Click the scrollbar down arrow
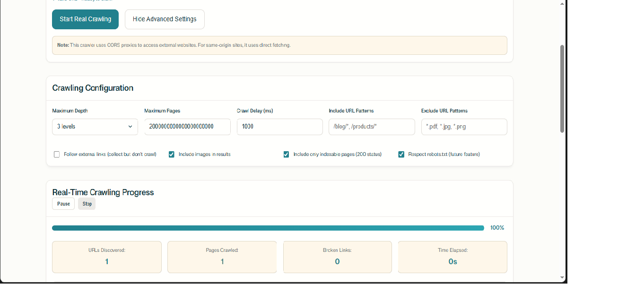This screenshot has width=644, height=284. (x=562, y=277)
